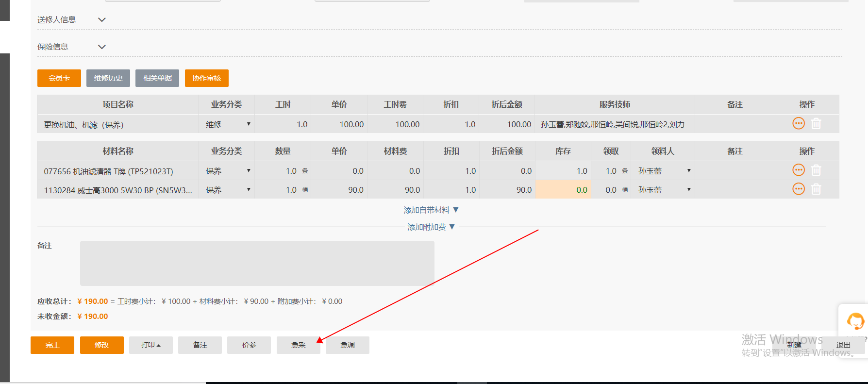
Task: Click the 修改 button
Action: [x=102, y=345]
